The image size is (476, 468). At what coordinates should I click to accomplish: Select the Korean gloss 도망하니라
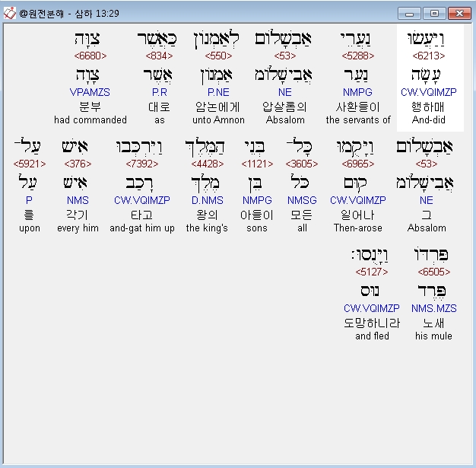point(372,323)
